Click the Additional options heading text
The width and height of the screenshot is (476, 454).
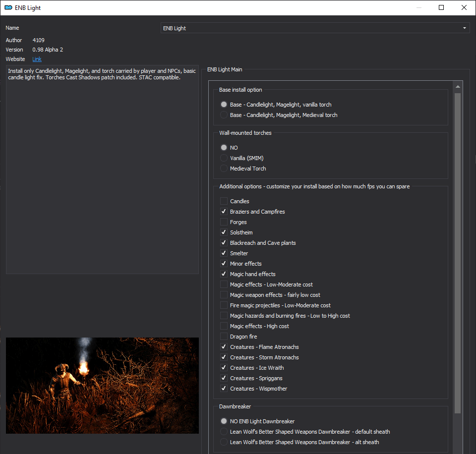[314, 186]
